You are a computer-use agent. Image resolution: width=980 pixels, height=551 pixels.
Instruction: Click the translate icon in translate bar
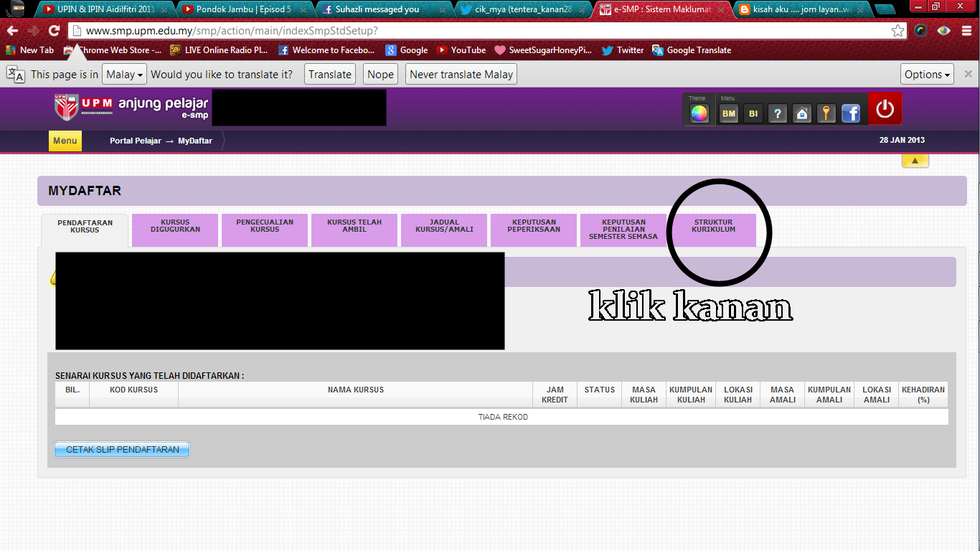point(16,74)
